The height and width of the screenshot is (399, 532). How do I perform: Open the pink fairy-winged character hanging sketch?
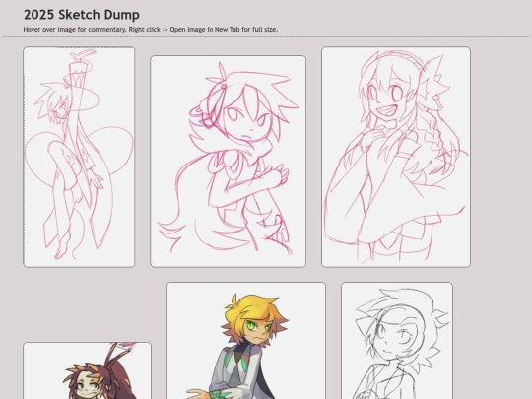click(x=79, y=157)
